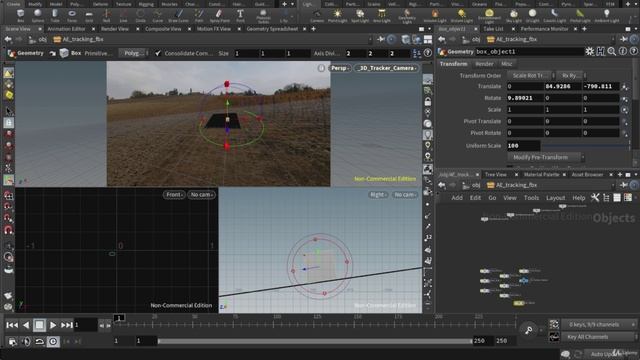The image size is (640, 360).
Task: Toggle Consolidate Corner Points checkbox
Action: (158, 53)
